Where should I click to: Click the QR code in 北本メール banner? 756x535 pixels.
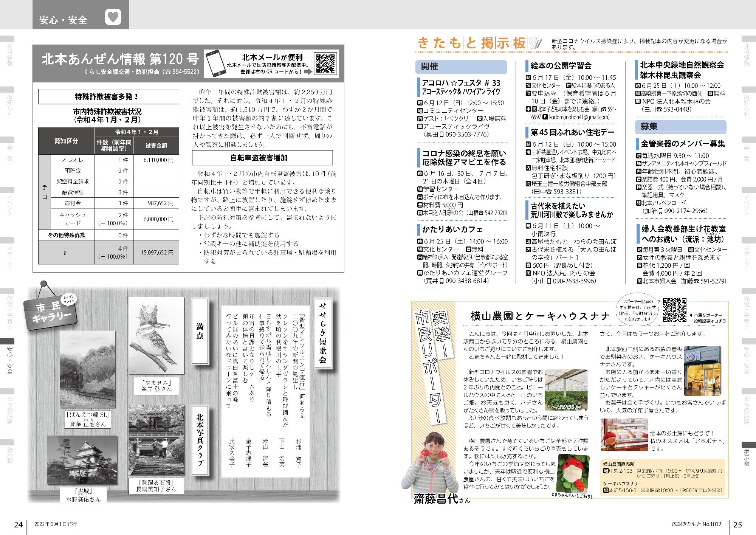click(325, 63)
